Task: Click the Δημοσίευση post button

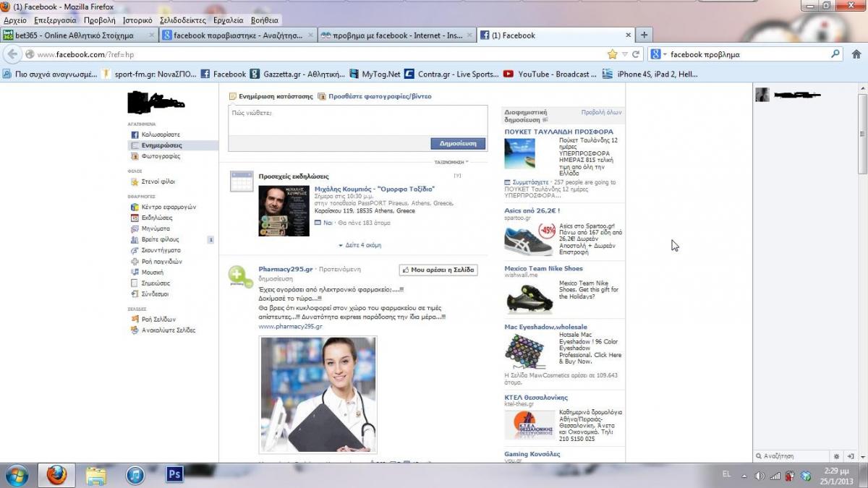Action: tap(457, 143)
